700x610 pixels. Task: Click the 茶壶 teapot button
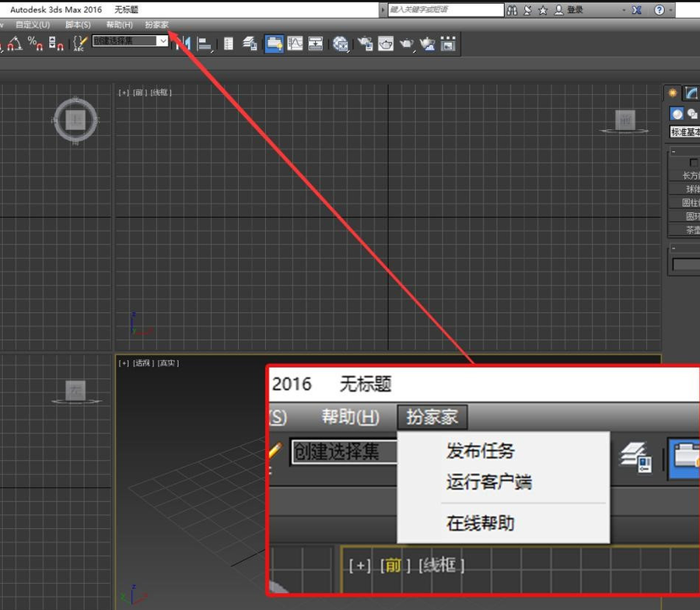point(684,230)
